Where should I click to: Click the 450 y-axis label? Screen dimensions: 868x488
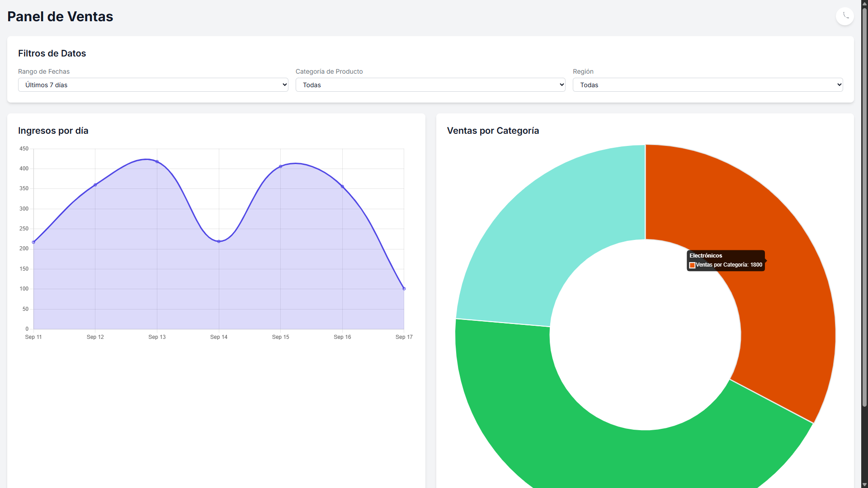pyautogui.click(x=24, y=149)
